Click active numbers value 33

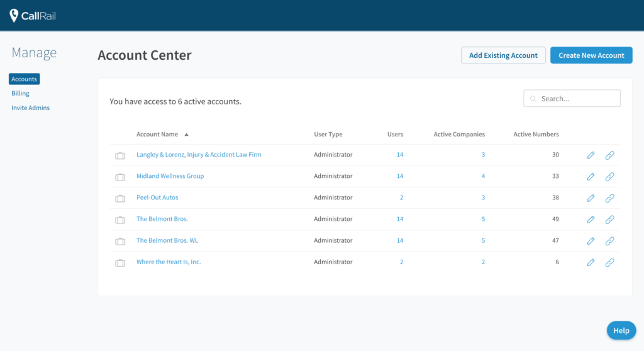tap(555, 176)
